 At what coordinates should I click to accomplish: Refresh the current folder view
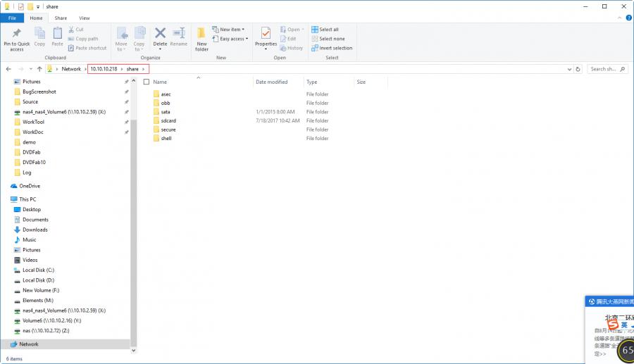point(578,69)
